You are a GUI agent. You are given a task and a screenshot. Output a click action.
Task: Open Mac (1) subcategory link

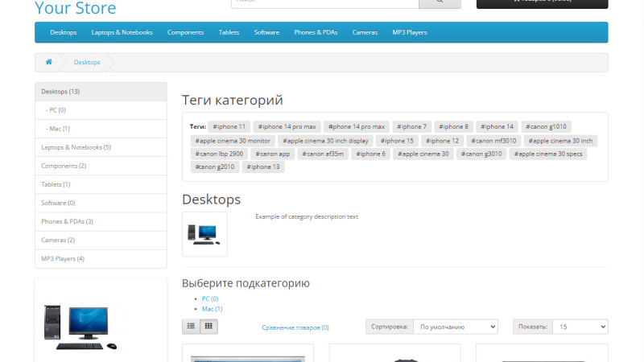(212, 309)
